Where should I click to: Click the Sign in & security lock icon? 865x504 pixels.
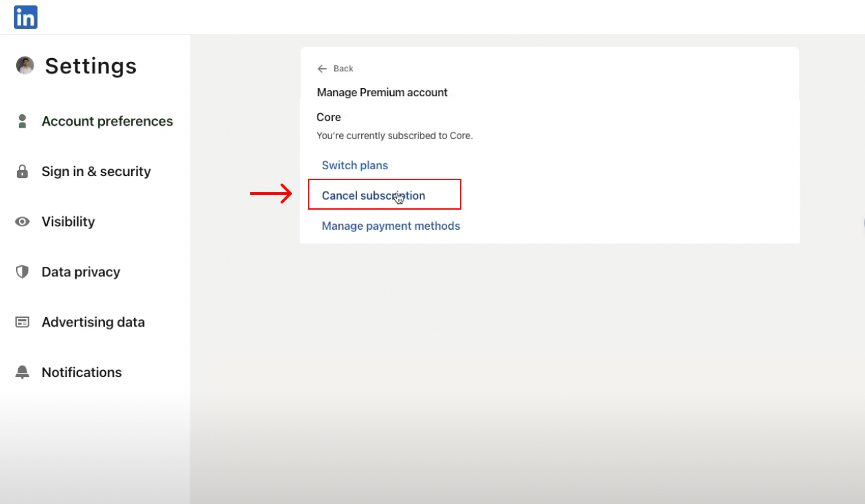tap(22, 171)
